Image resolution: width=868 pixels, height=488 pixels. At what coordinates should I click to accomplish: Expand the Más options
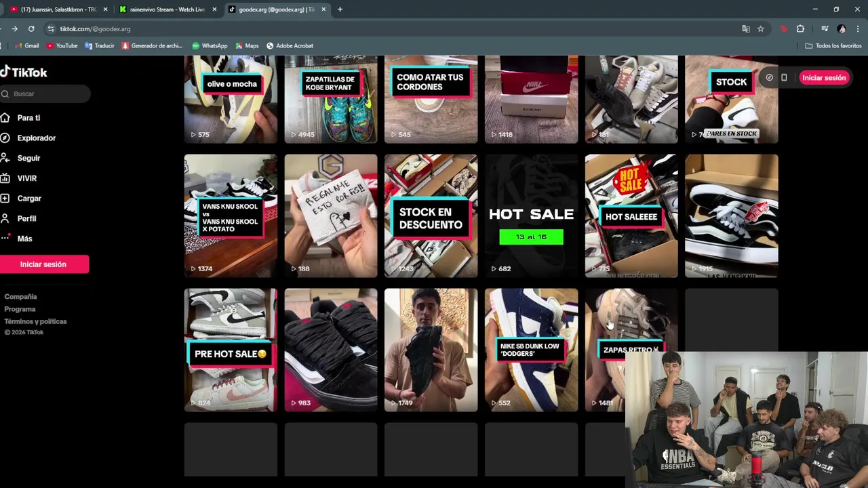(x=24, y=239)
